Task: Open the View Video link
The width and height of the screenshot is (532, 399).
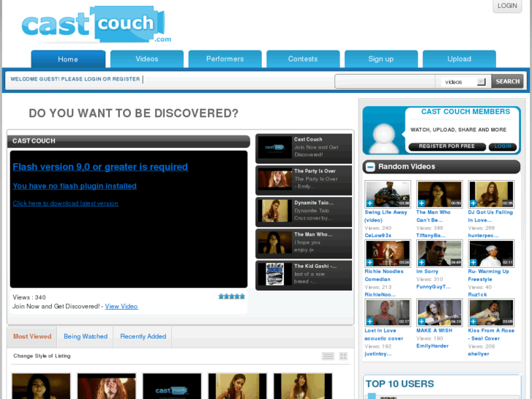Action: point(121,306)
